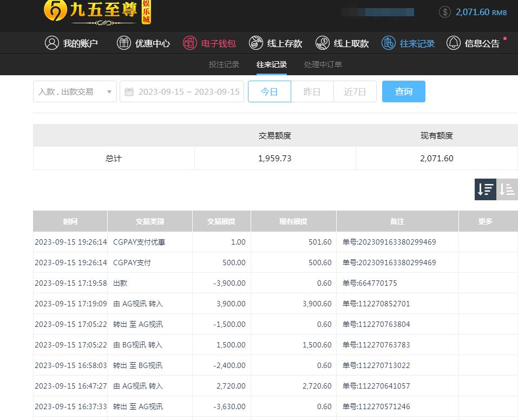The image size is (518, 420).
Task: Open 线上存款 deposit icon
Action: (x=256, y=43)
